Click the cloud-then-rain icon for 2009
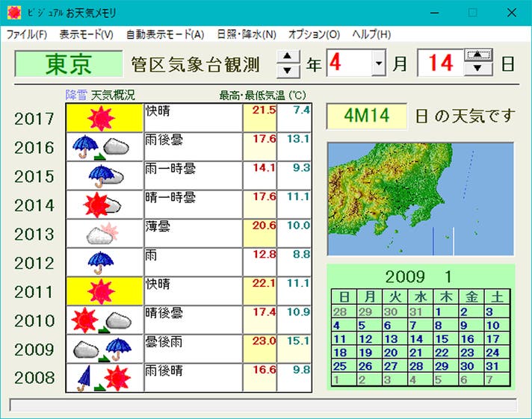The height and width of the screenshot is (419, 532). [104, 350]
